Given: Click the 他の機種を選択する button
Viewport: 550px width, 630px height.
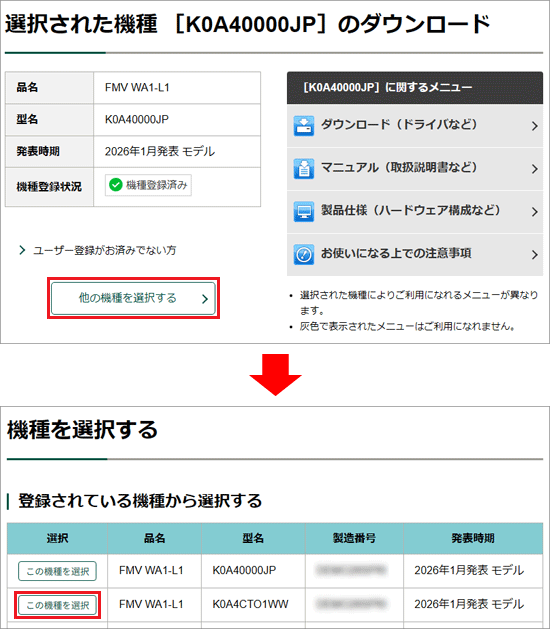Looking at the screenshot, I should point(133,298).
